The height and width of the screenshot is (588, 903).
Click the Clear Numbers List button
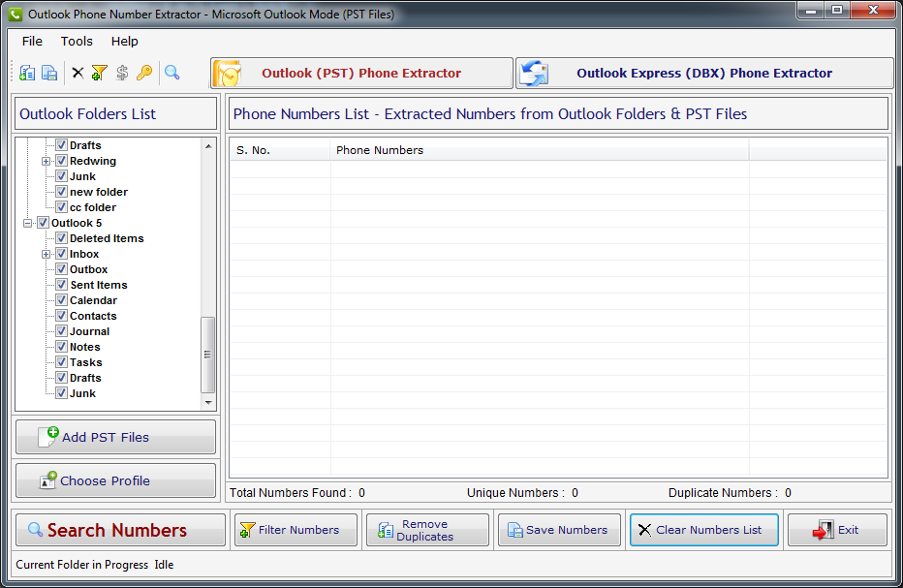tap(704, 530)
